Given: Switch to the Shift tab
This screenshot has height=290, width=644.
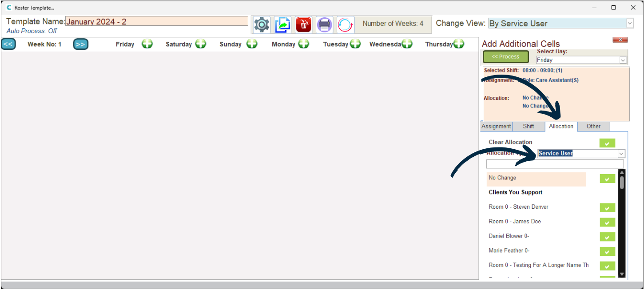Looking at the screenshot, I should pyautogui.click(x=529, y=127).
